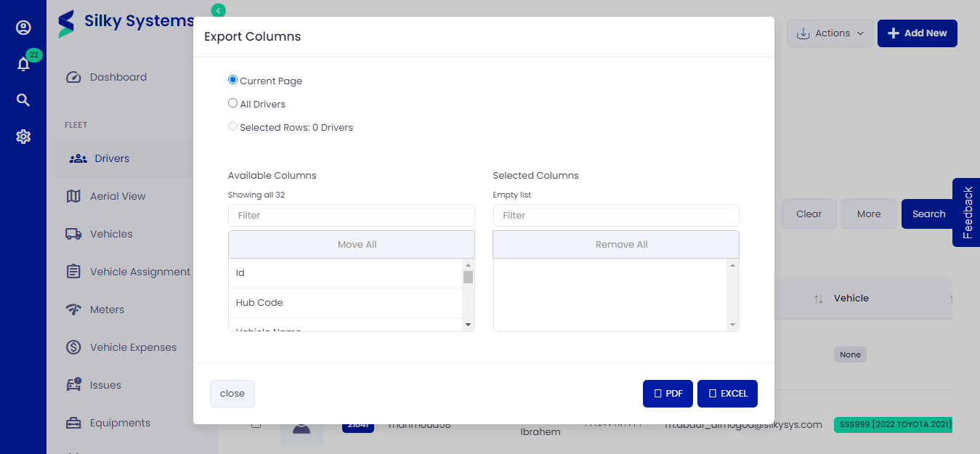980x454 pixels.
Task: Choose Hub Code in available columns
Action: [x=259, y=303]
